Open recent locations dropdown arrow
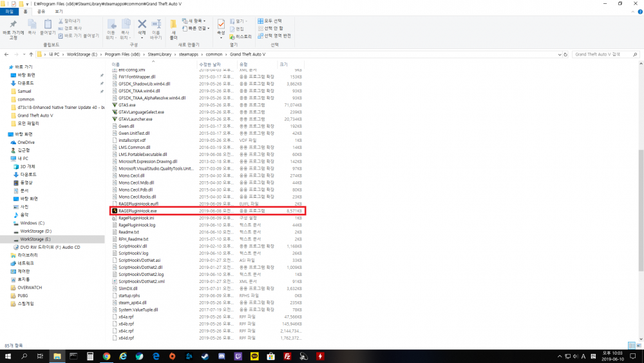 [x=24, y=54]
